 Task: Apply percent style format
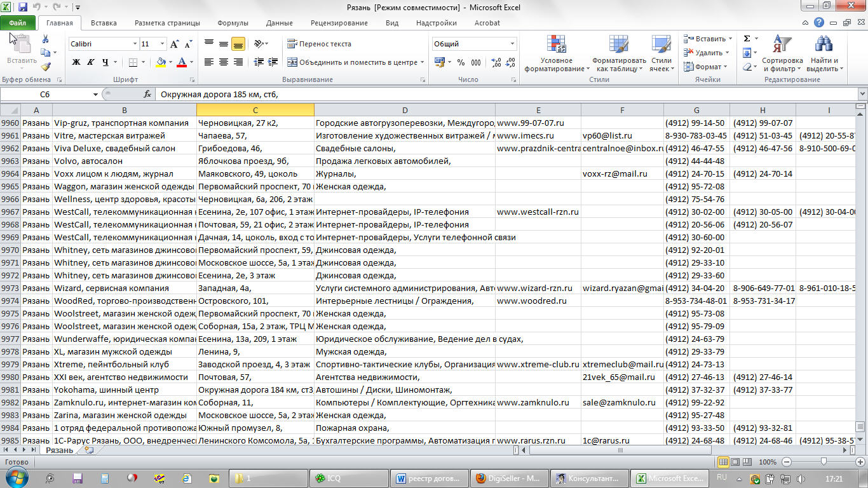click(461, 62)
